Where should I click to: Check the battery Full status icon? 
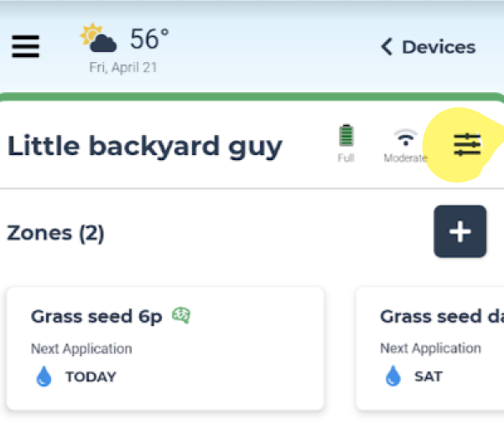346,136
